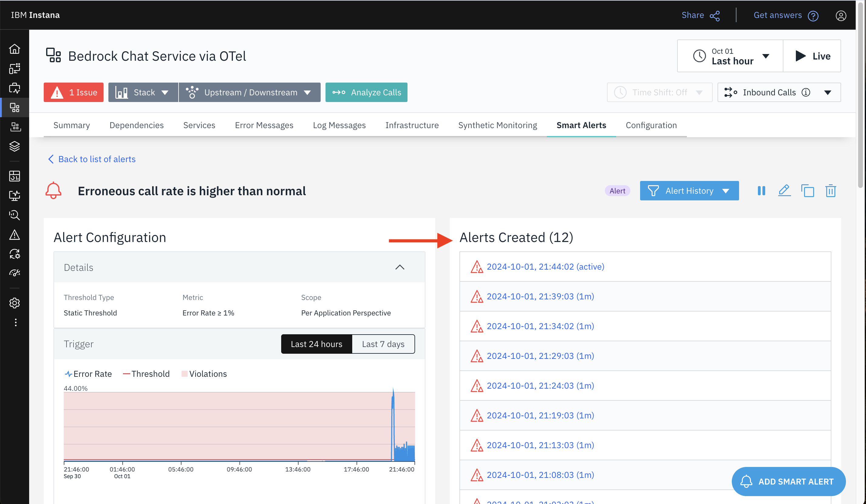
Task: Collapse the Details section chevron
Action: [400, 267]
